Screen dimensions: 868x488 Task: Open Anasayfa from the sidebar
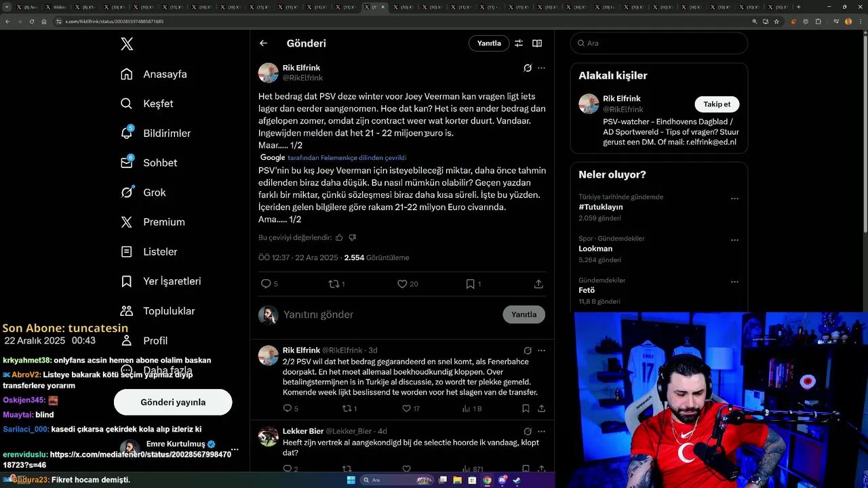[x=153, y=74]
